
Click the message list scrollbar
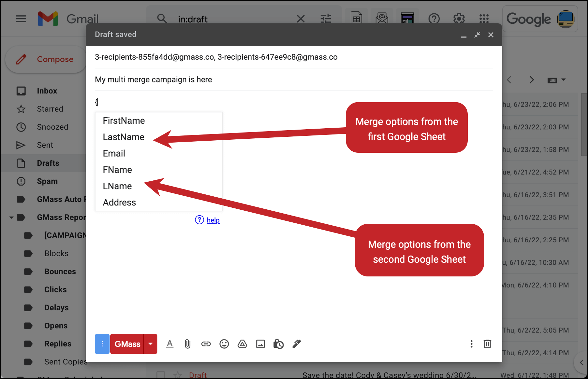[x=584, y=124]
